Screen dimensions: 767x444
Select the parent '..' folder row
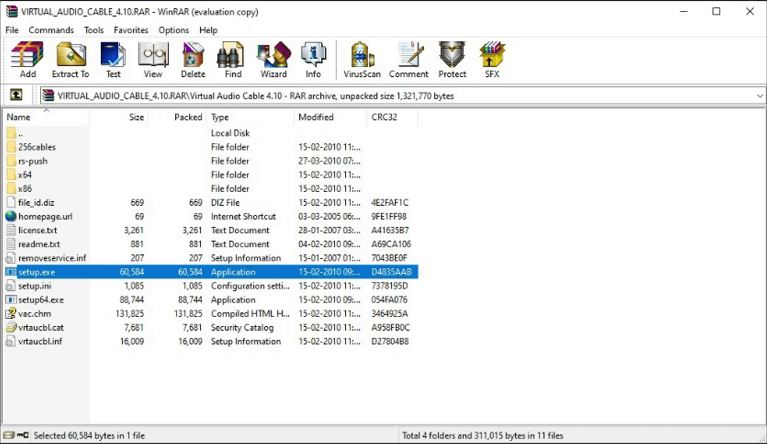[210, 133]
